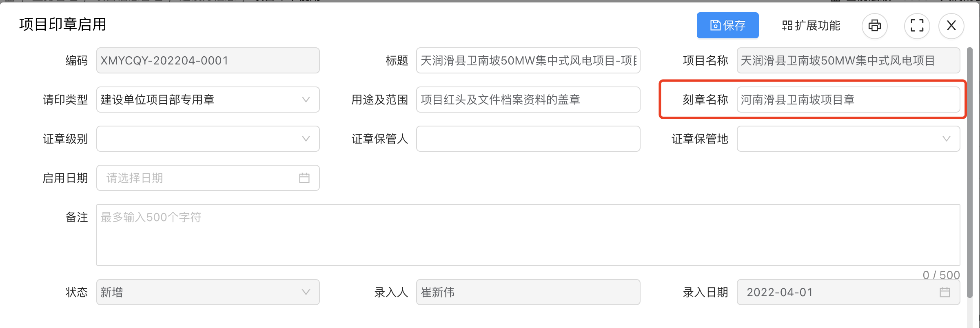
Task: Click the 刻章名称 input field
Action: [x=848, y=100]
